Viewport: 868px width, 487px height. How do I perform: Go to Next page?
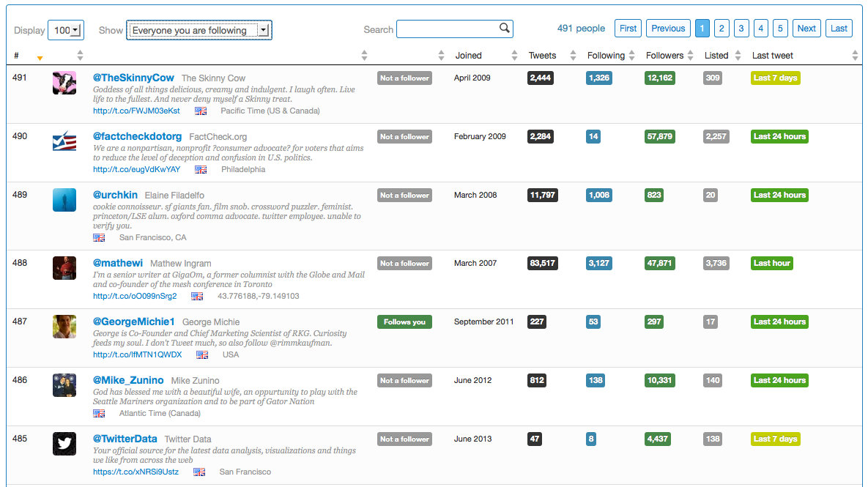[x=806, y=29]
